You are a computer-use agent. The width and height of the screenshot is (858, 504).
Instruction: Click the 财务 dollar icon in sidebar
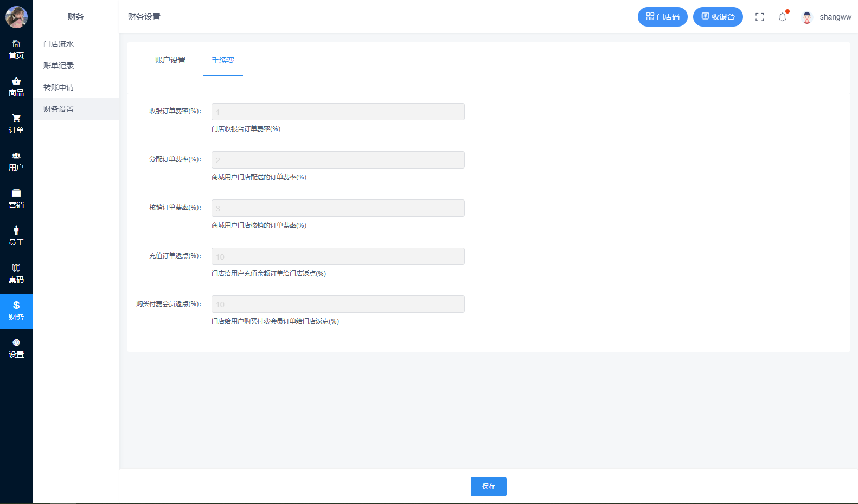click(16, 306)
